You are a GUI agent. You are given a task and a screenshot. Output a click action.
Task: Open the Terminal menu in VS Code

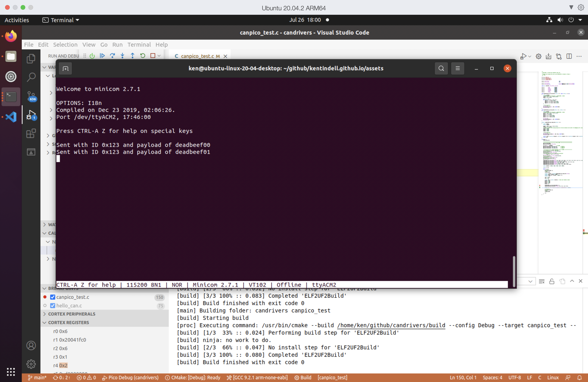(139, 44)
